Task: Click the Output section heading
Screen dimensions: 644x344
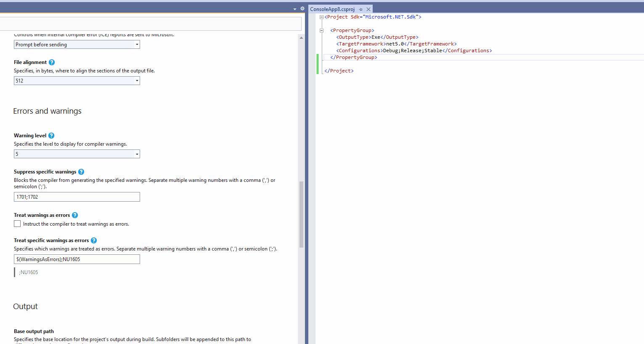Action: pyautogui.click(x=25, y=306)
